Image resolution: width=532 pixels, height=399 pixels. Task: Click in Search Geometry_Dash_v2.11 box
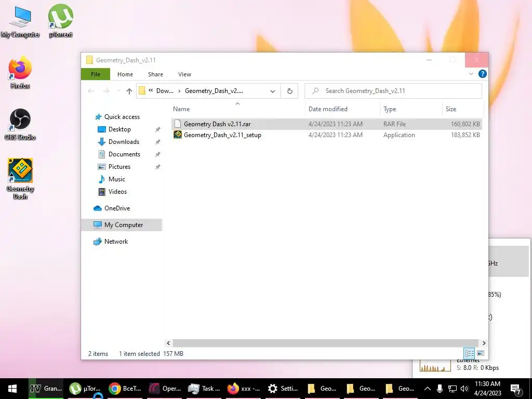coord(393,91)
